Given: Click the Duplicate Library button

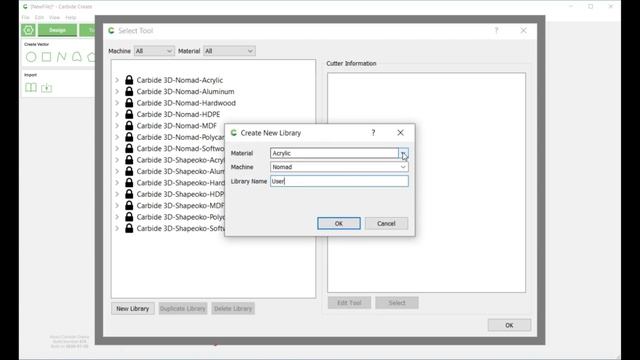Looking at the screenshot, I should (183, 309).
